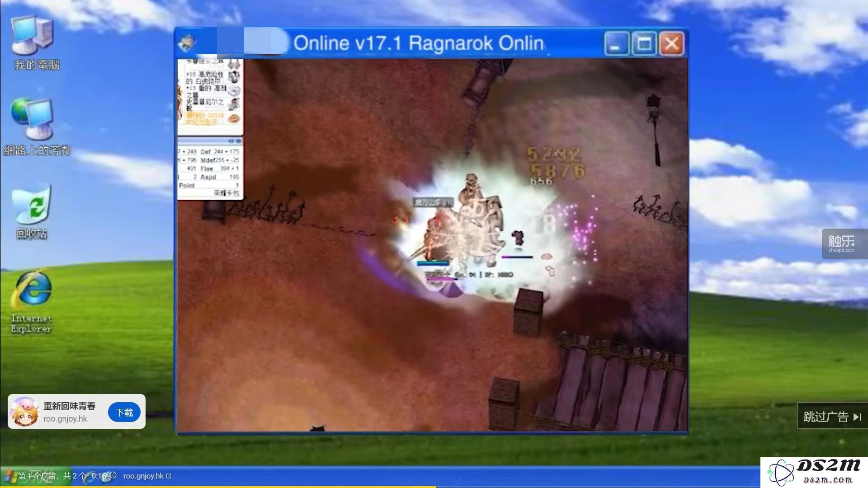
Task: Open roo.gnjoy.hk link in the bottom bar
Action: pyautogui.click(x=147, y=476)
